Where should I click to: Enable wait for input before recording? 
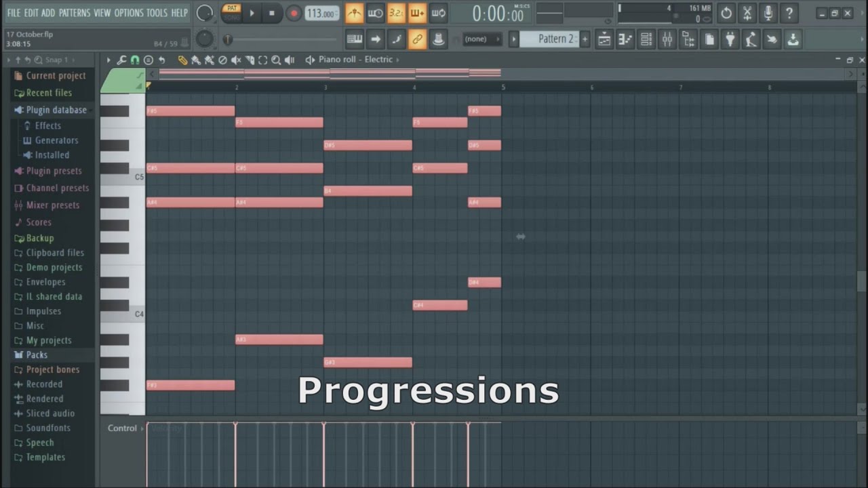375,13
